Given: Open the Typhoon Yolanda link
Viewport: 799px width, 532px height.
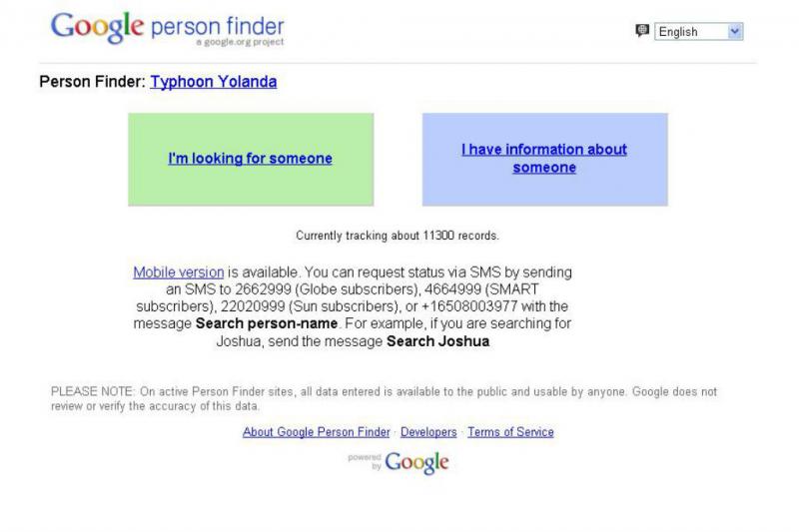Looking at the screenshot, I should coord(214,82).
